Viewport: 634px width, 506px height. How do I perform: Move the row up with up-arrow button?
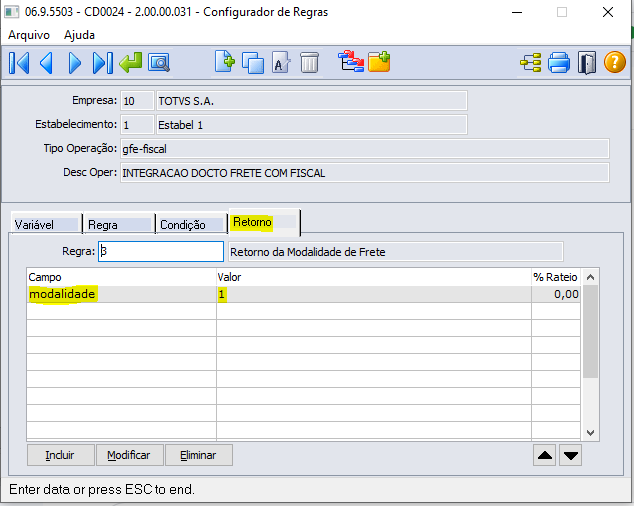pos(544,455)
